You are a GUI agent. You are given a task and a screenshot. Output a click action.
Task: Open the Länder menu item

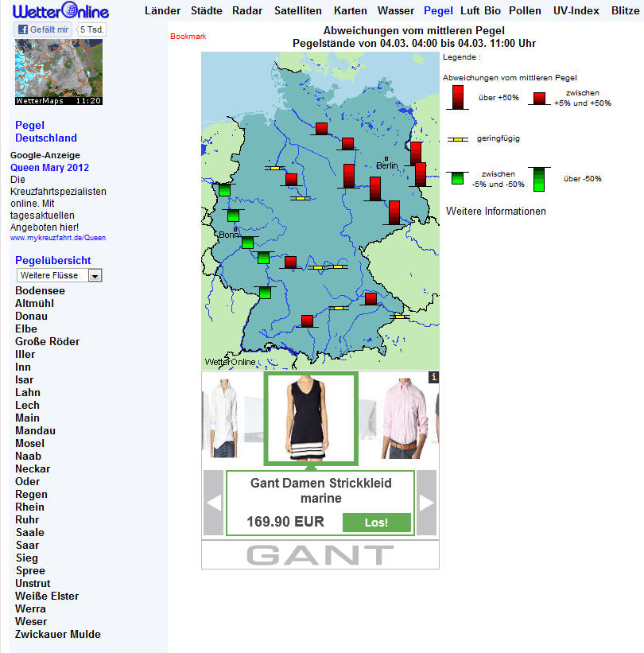[162, 11]
